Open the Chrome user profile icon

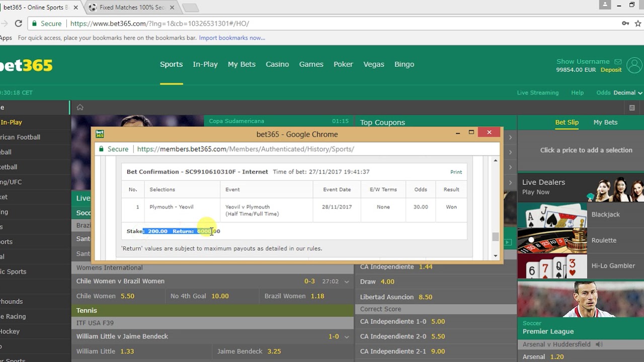pyautogui.click(x=605, y=5)
